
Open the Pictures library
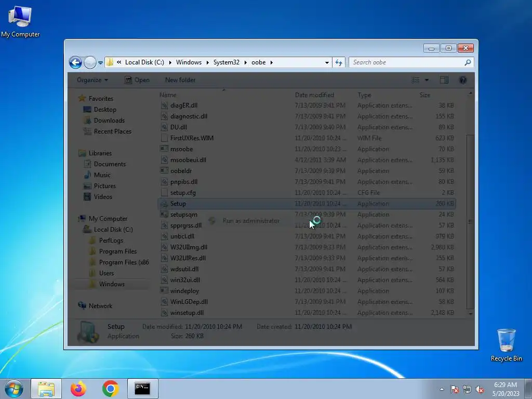(x=104, y=186)
